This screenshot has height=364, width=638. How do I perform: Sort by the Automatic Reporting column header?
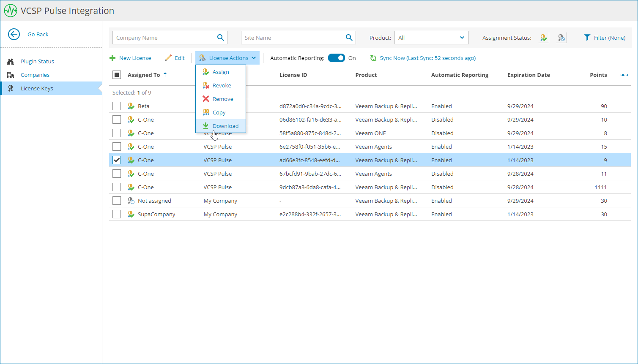point(460,75)
